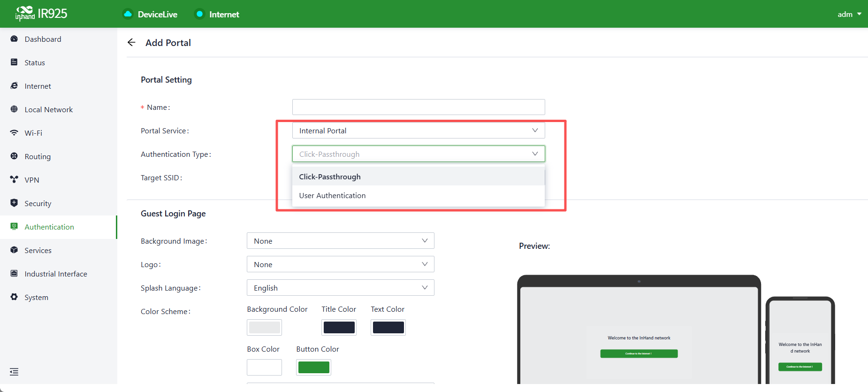Click the Industrial Interface icon
Screen dimensions: 868x392
[x=14, y=274]
